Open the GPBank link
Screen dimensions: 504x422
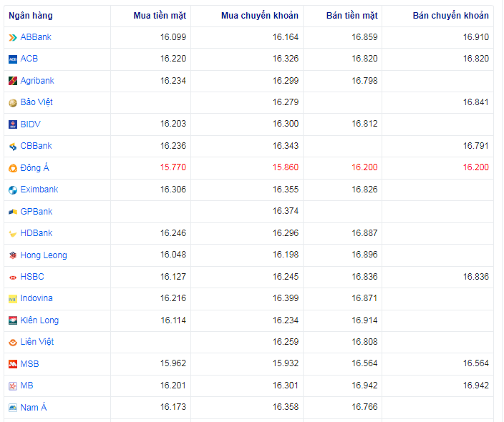[37, 212]
